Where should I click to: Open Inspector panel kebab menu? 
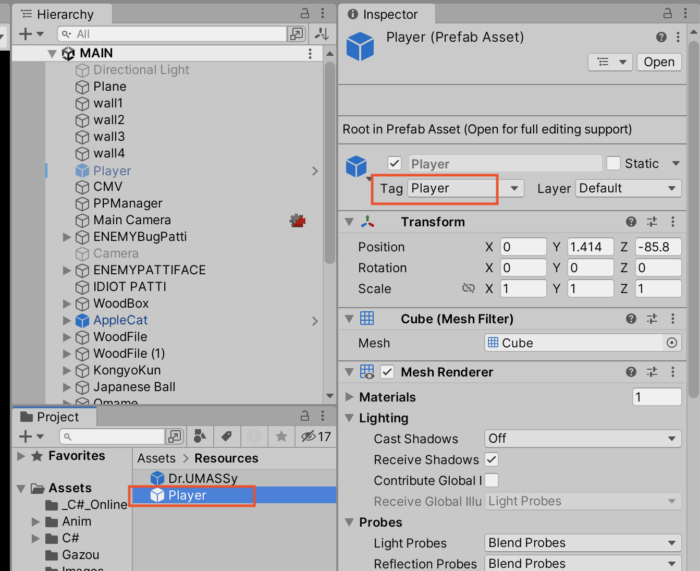click(x=685, y=13)
